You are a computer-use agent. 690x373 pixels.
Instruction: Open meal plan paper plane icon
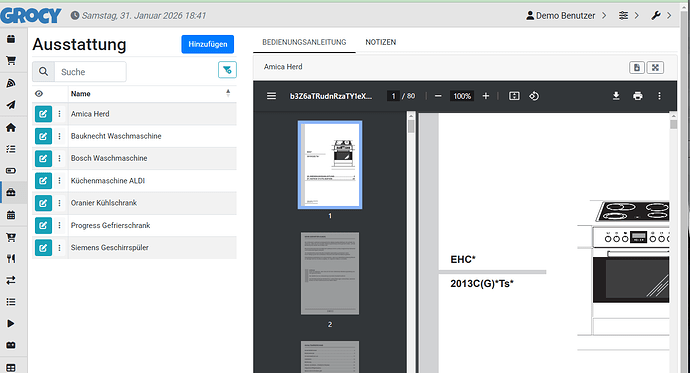pyautogui.click(x=11, y=105)
